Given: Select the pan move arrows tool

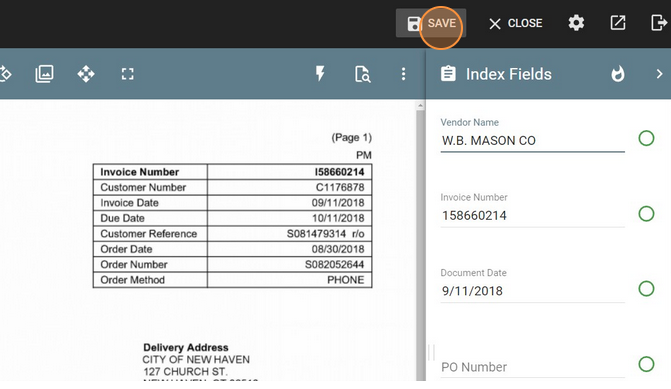Looking at the screenshot, I should [86, 74].
